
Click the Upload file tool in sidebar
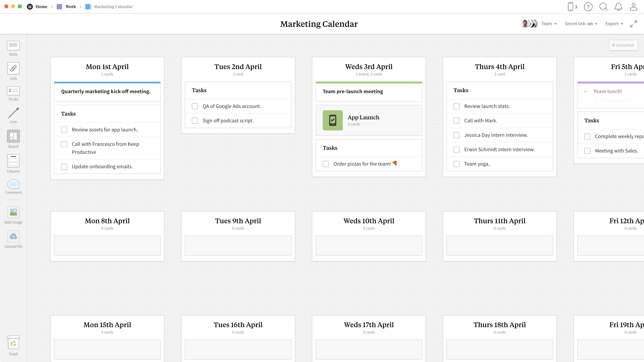coord(13,236)
